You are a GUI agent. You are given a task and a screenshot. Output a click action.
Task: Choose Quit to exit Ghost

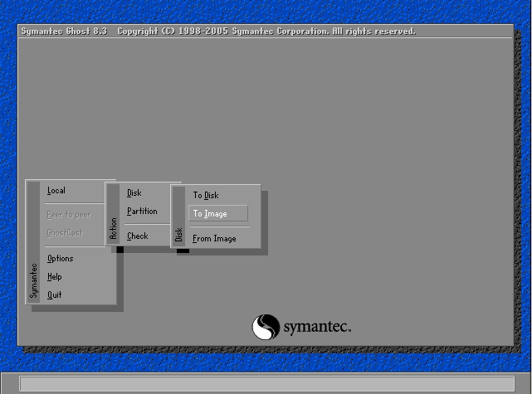point(54,294)
